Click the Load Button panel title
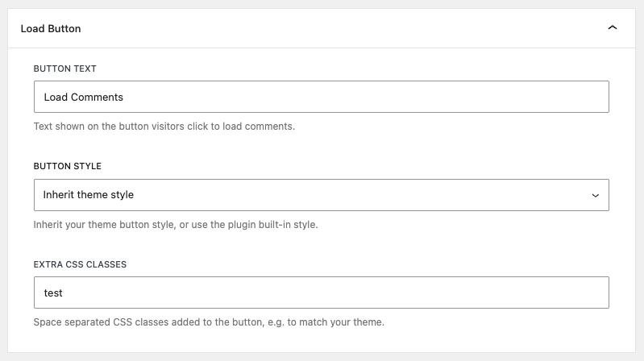Screen dimensions: 644x361 (51, 29)
